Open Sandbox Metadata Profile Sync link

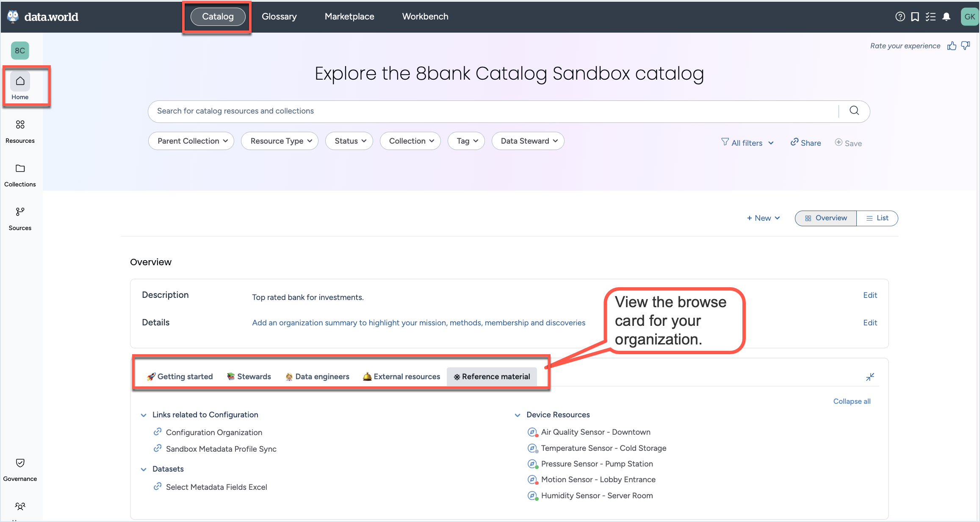221,449
